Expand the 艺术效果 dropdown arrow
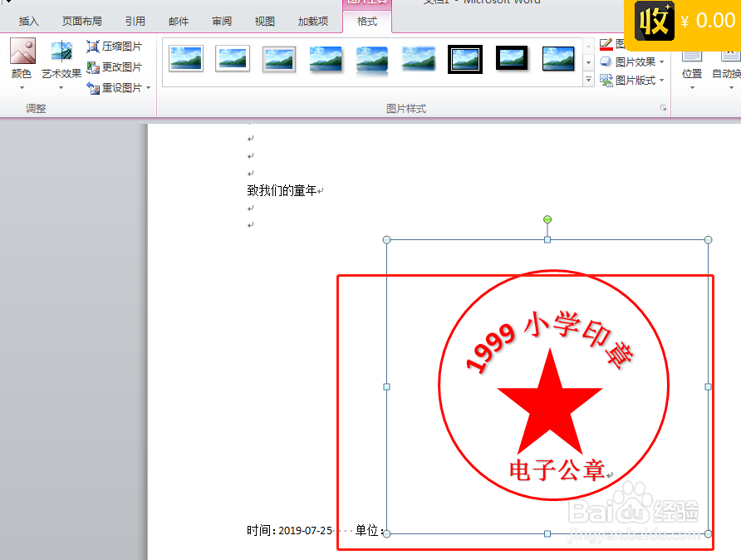Image resolution: width=741 pixels, height=560 pixels. 61,88
